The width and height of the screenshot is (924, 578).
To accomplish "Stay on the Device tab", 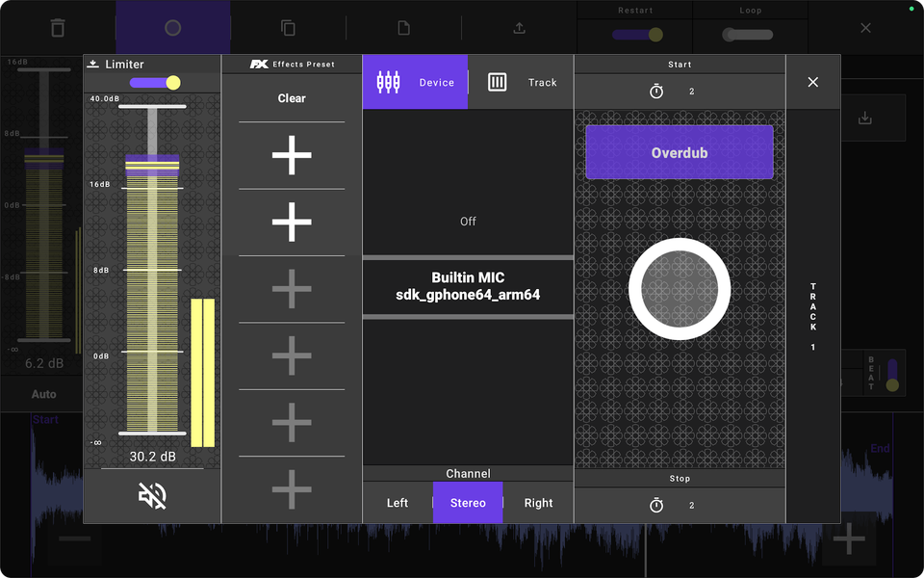I will pos(415,82).
